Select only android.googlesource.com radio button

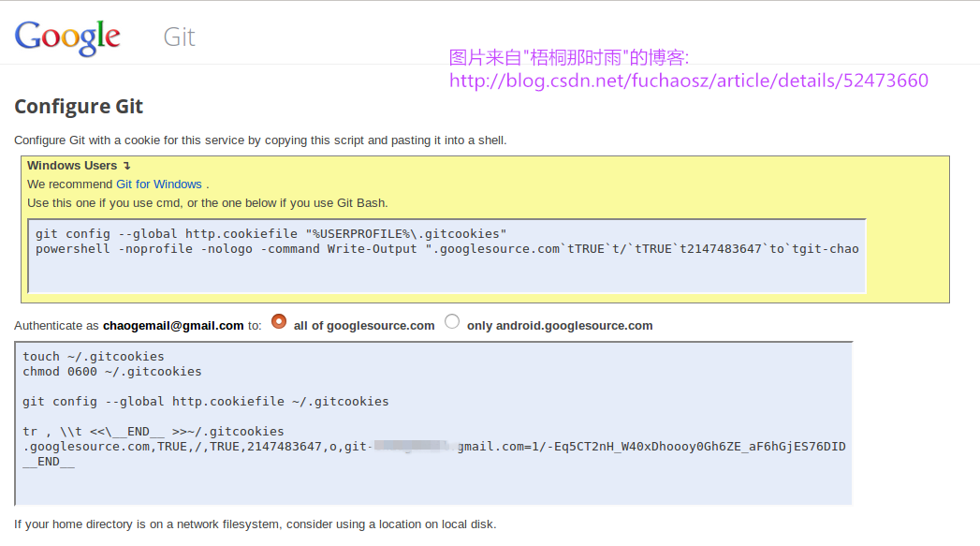(x=452, y=321)
